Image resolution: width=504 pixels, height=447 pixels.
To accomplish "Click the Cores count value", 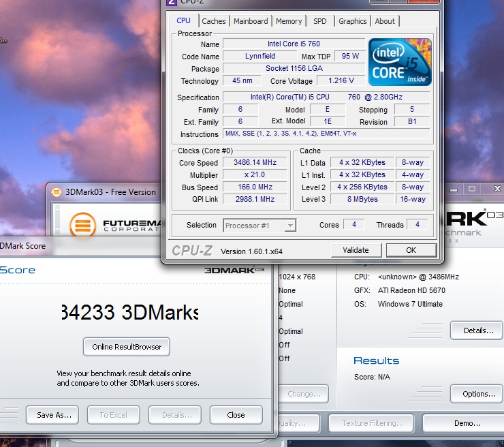I will [354, 224].
